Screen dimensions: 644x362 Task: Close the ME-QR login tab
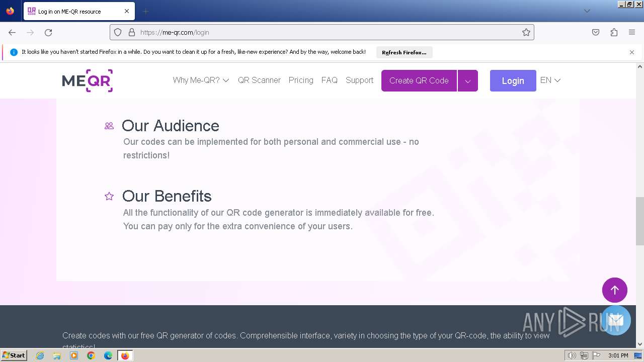coord(127,11)
